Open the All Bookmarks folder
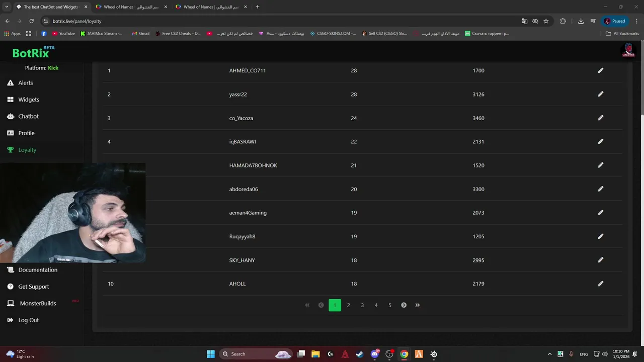 point(622,34)
